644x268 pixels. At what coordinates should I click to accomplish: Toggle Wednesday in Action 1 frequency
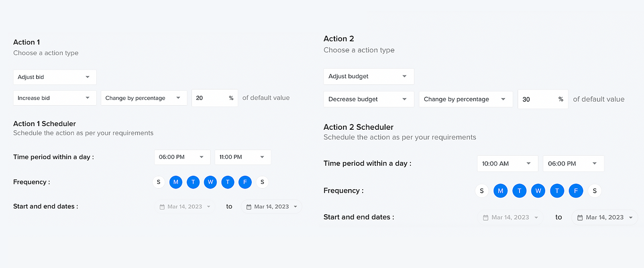pyautogui.click(x=210, y=182)
